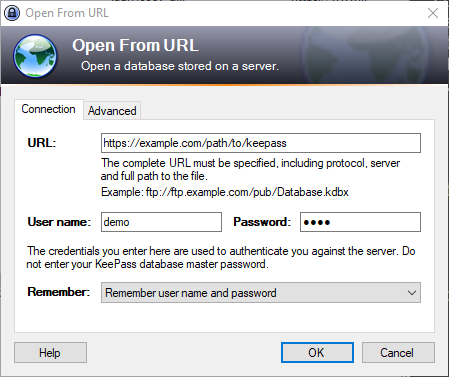Image resolution: width=449 pixels, height=377 pixels.
Task: Close the Open From URL dialog
Action: click(x=433, y=13)
